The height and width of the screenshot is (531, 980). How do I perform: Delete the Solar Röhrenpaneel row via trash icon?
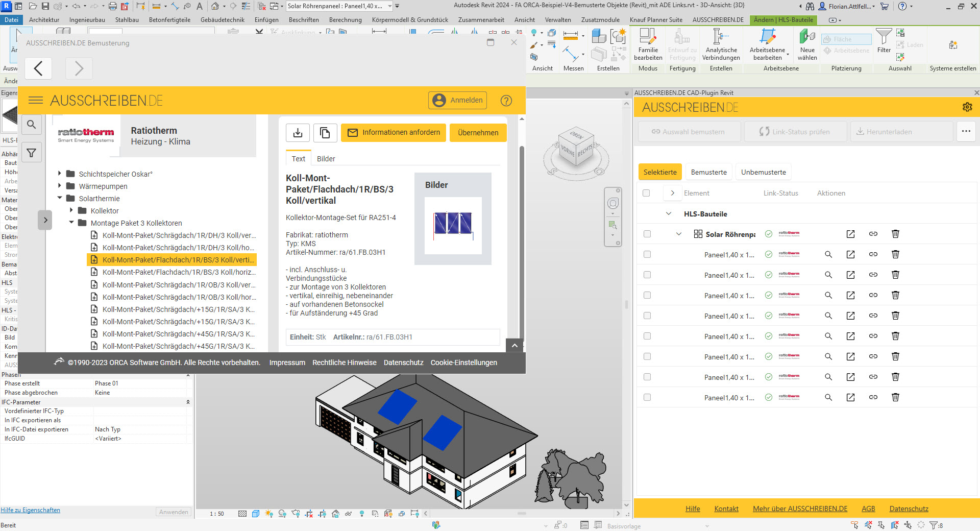coord(895,234)
